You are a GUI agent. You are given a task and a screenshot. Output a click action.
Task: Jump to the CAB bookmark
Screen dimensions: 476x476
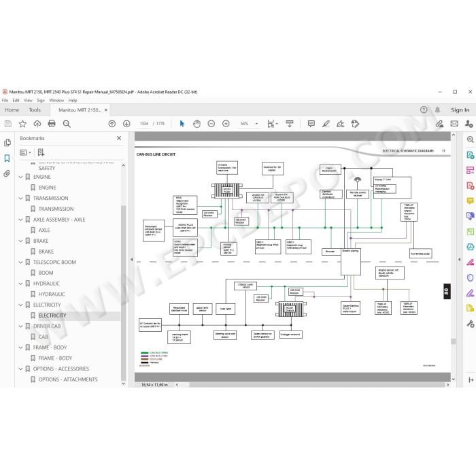(43, 337)
